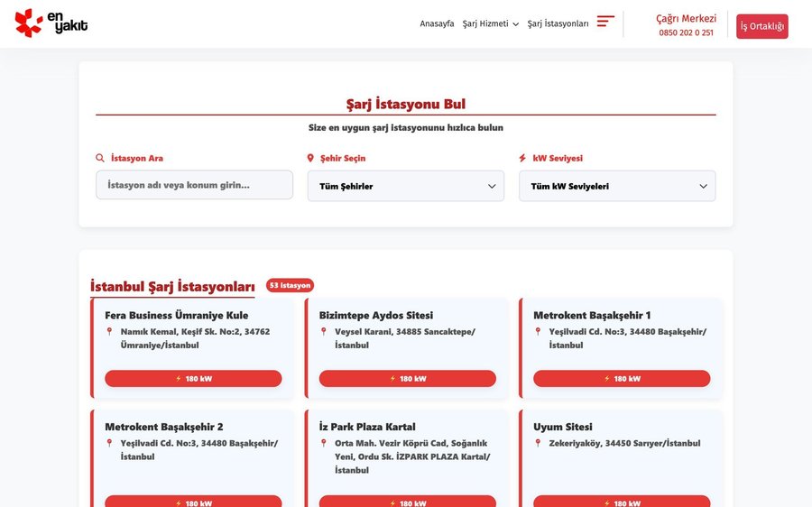This screenshot has height=507, width=812.
Task: Call the Çağrı Merkezi number 0850 202 0 251
Action: 686,32
